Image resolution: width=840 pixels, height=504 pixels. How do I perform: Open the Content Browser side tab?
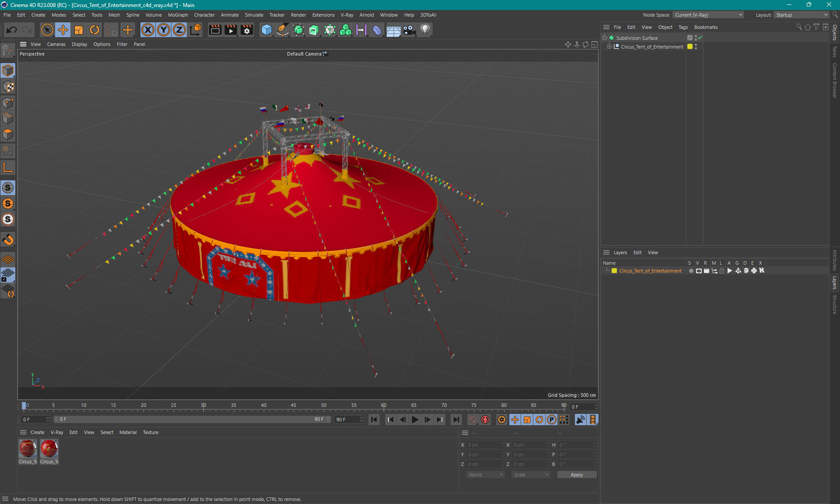click(835, 80)
